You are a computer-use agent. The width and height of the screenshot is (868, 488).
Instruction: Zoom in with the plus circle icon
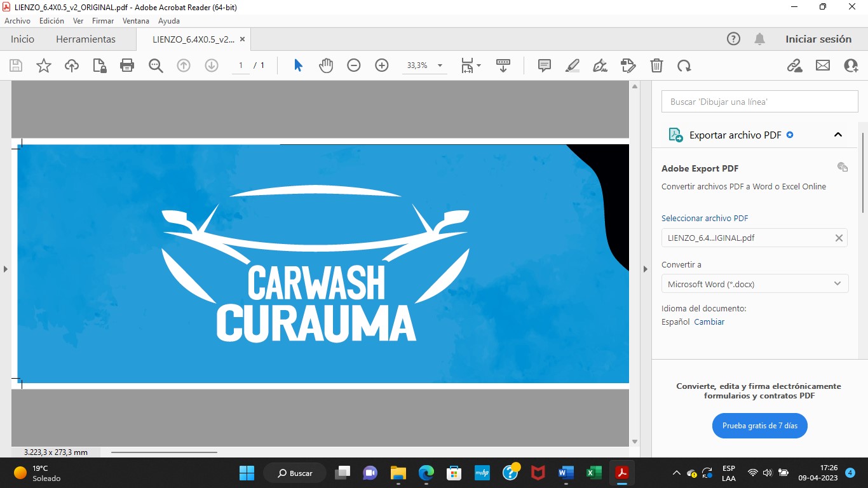pyautogui.click(x=382, y=65)
